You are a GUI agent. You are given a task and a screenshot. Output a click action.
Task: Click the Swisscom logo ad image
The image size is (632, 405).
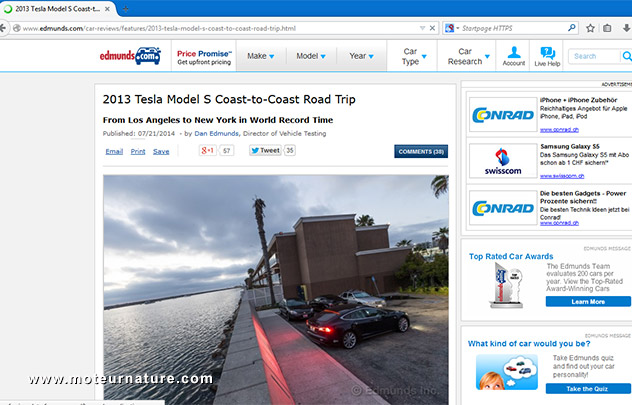coord(503,161)
